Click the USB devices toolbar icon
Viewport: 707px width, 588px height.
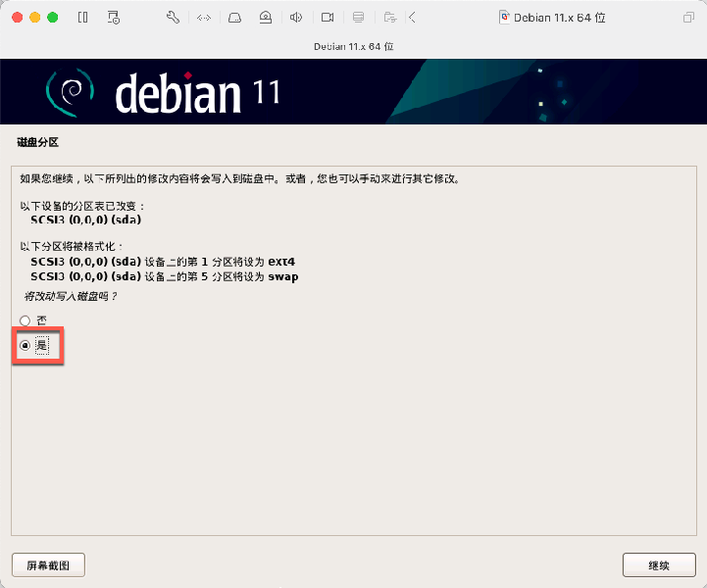tap(359, 18)
